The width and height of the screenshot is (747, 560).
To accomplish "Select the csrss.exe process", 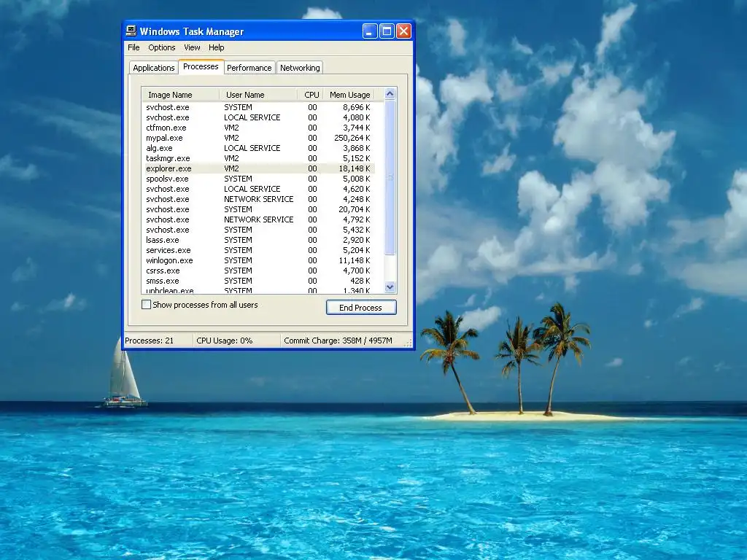I will 259,271.
